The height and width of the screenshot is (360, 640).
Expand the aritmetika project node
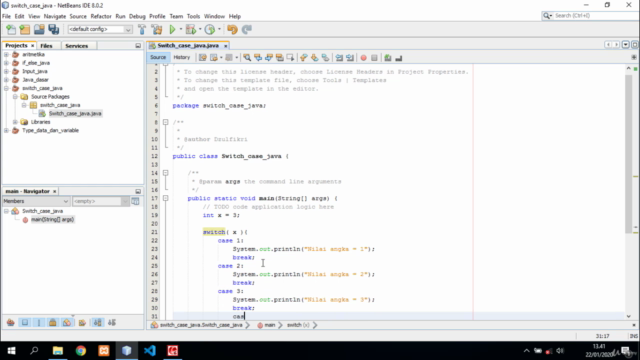pyautogui.click(x=7, y=54)
